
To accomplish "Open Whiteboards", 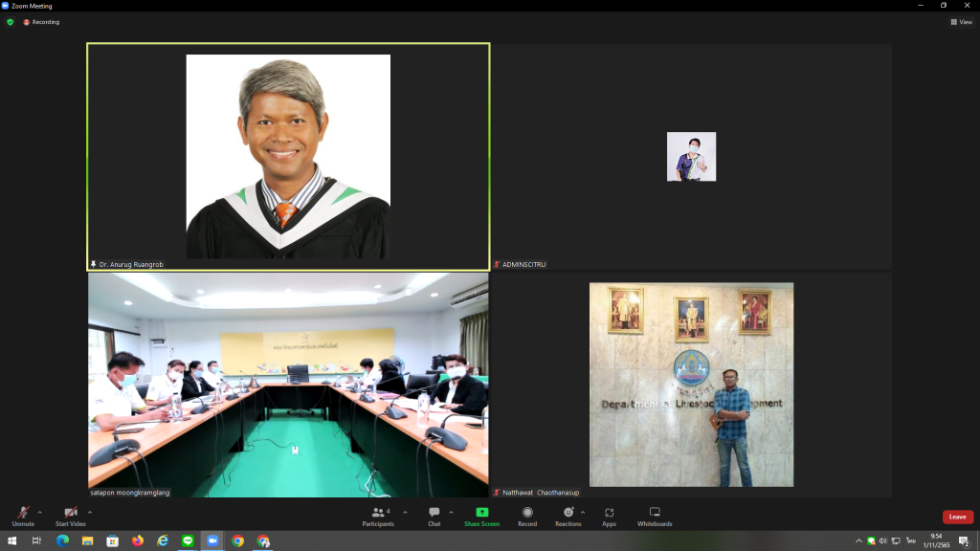I will (x=655, y=516).
